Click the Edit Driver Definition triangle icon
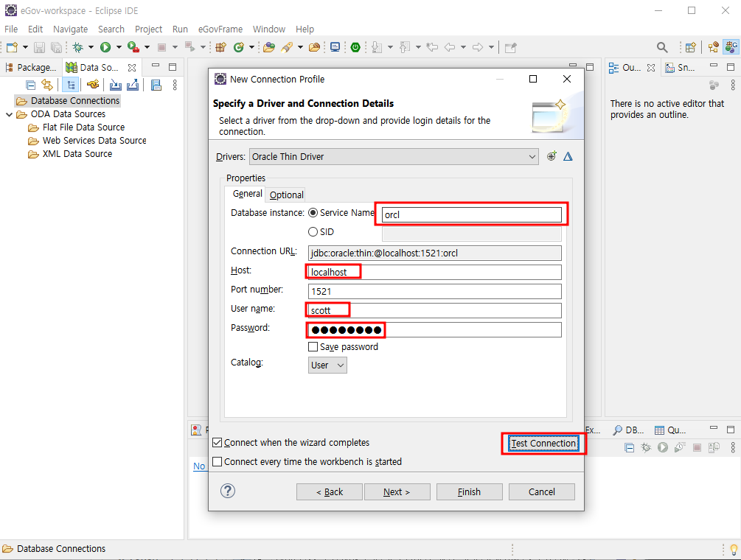 (x=568, y=156)
